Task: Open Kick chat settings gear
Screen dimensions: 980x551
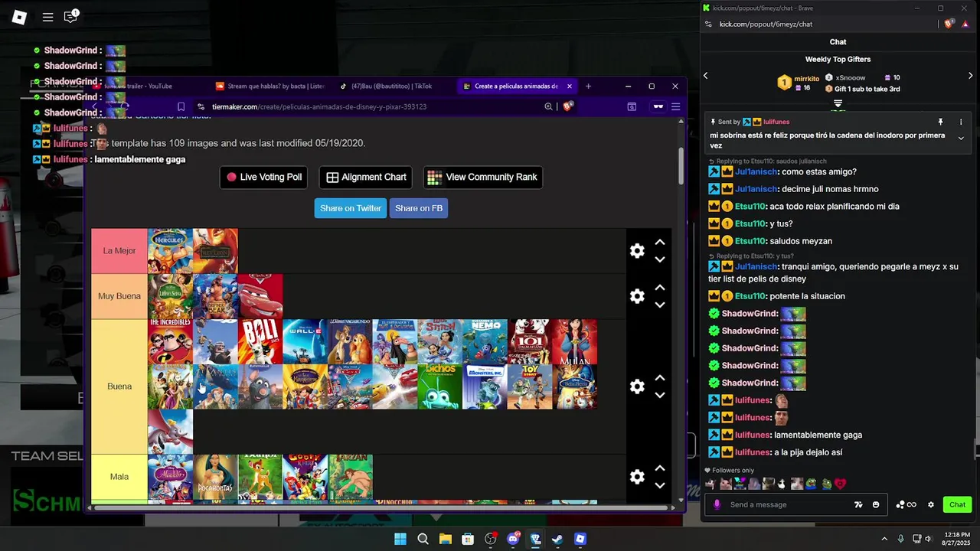Action: click(931, 504)
